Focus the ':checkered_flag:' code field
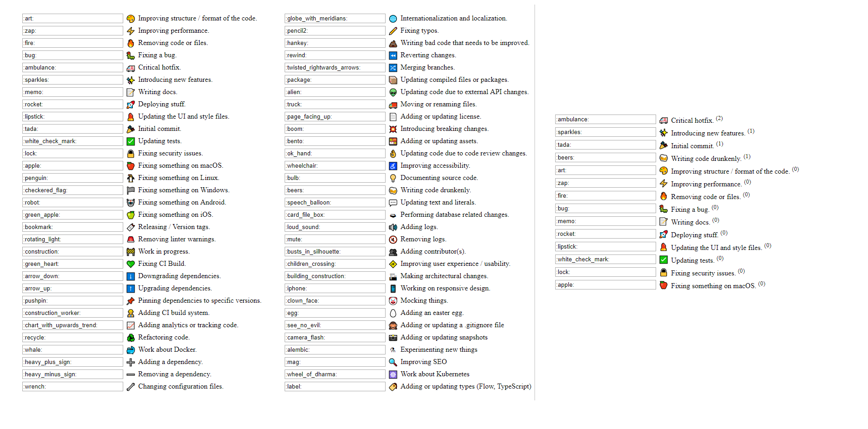The width and height of the screenshot is (868, 429). 73,190
